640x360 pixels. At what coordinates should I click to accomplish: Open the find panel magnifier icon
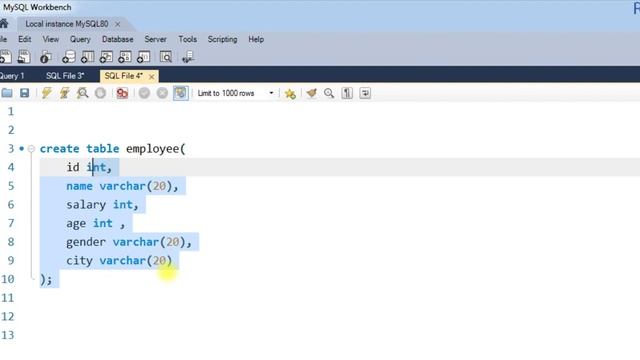tap(329, 93)
